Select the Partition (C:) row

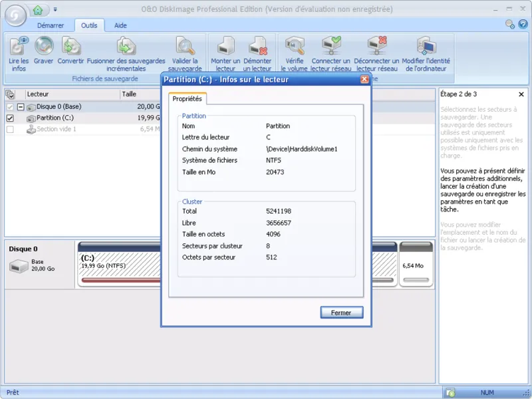click(x=82, y=118)
